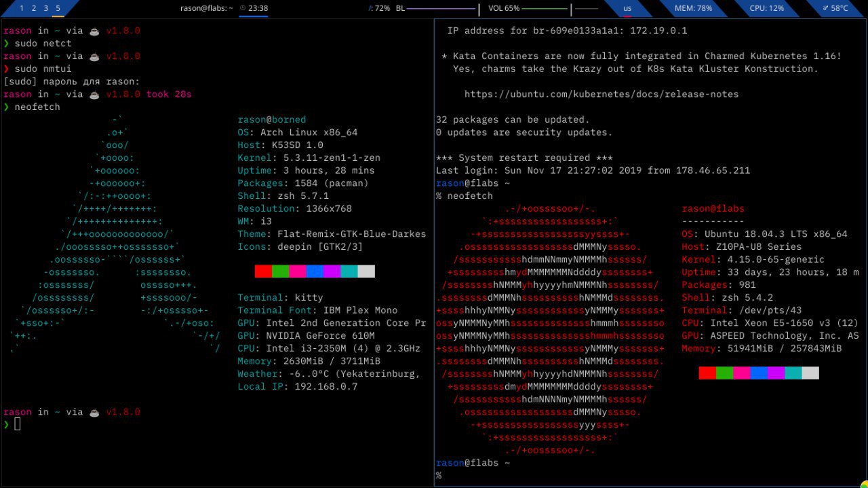This screenshot has height=488, width=868.
Task: Click 'OS: Ubuntu 18.04.3 LTS x86_64' line
Action: [x=764, y=234]
